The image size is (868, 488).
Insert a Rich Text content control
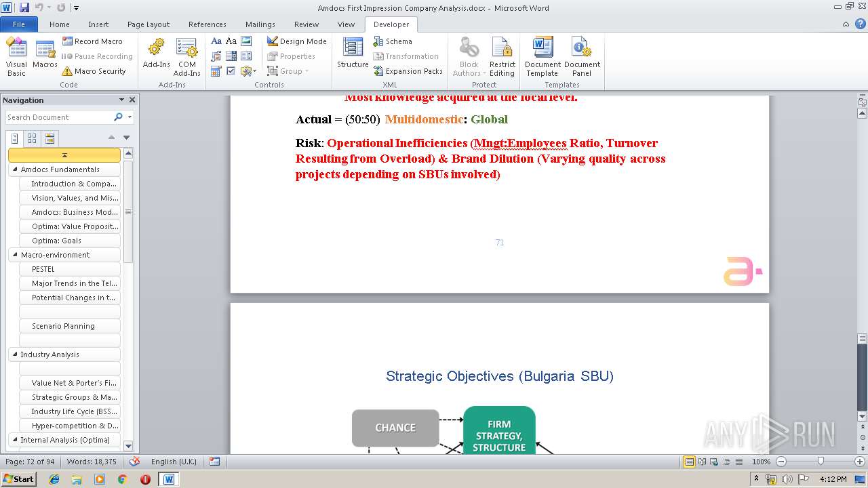[x=216, y=41]
